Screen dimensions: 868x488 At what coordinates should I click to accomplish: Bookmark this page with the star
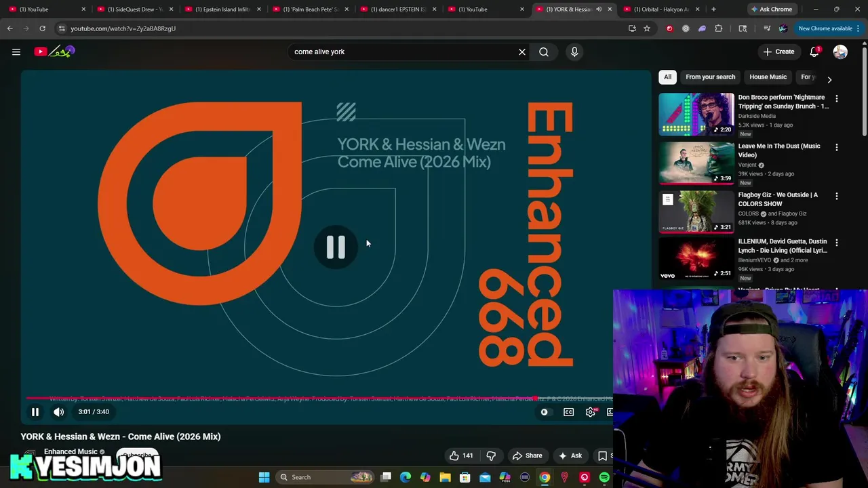(x=647, y=28)
